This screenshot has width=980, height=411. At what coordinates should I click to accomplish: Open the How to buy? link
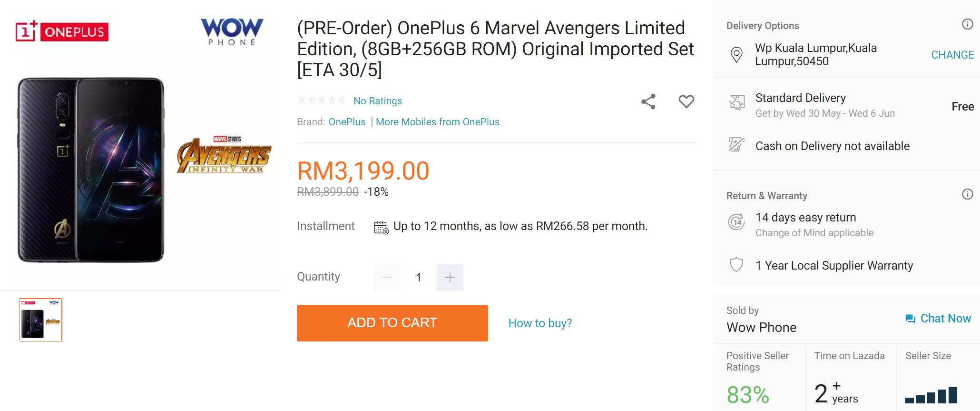[x=540, y=323]
